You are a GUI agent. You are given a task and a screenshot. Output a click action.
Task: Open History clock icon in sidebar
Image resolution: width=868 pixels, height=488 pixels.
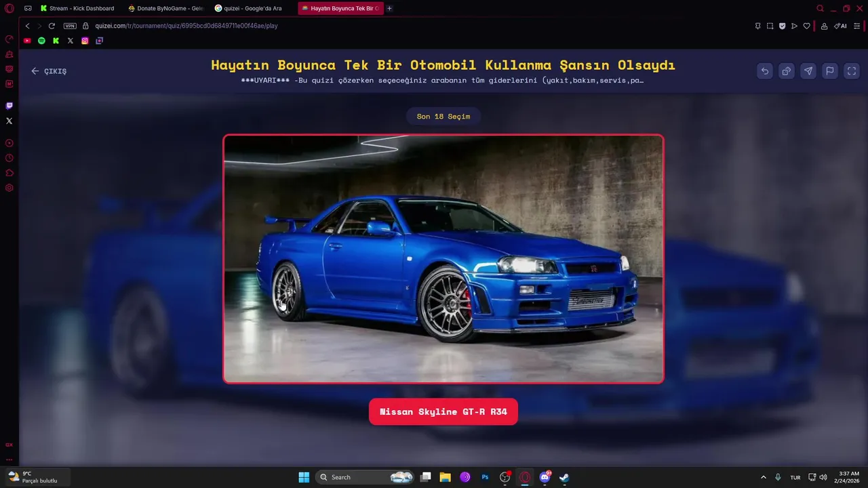(9, 158)
